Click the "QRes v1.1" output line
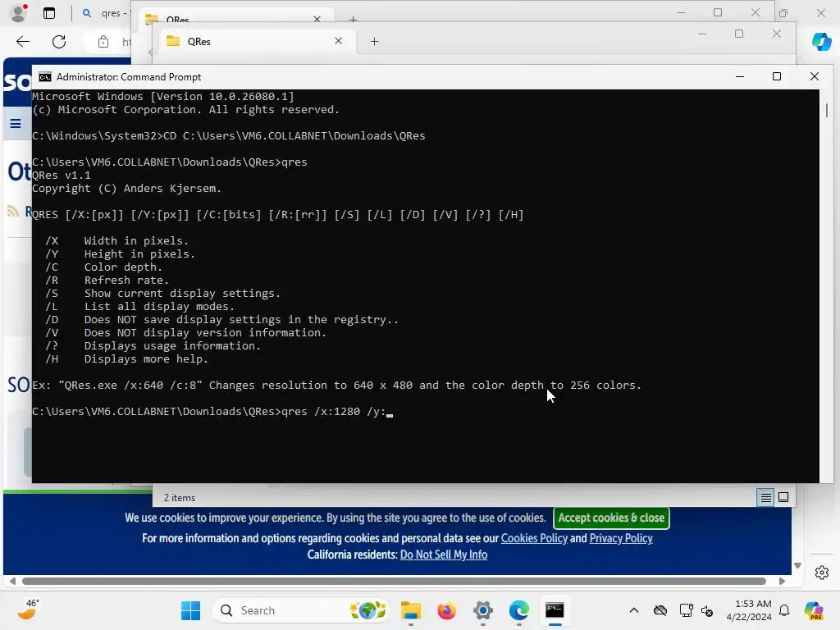The height and width of the screenshot is (630, 840). [61, 176]
